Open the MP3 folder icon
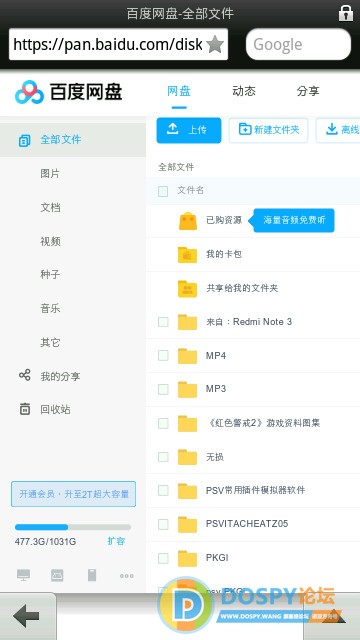This screenshot has height=640, width=360. pyautogui.click(x=188, y=389)
